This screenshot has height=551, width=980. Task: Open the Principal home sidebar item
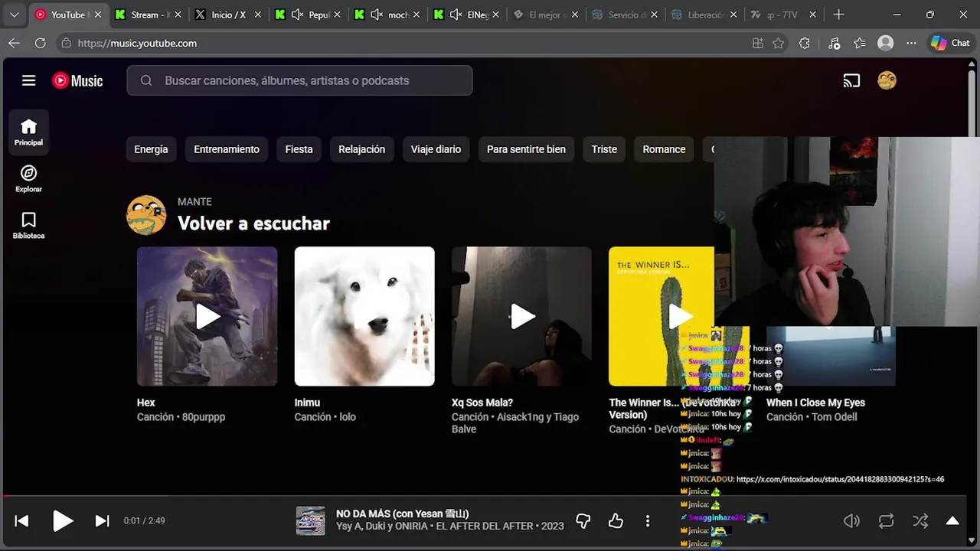pos(28,132)
